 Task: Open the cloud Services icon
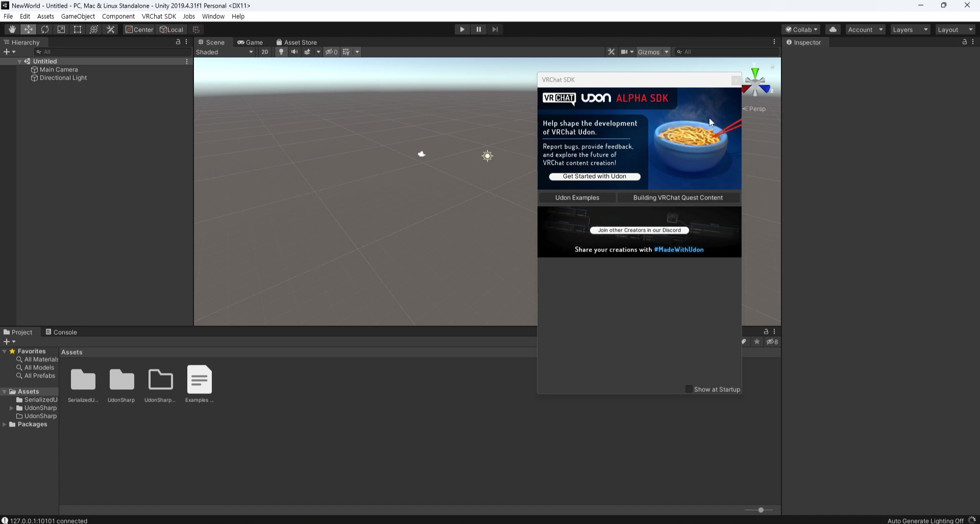pos(833,30)
